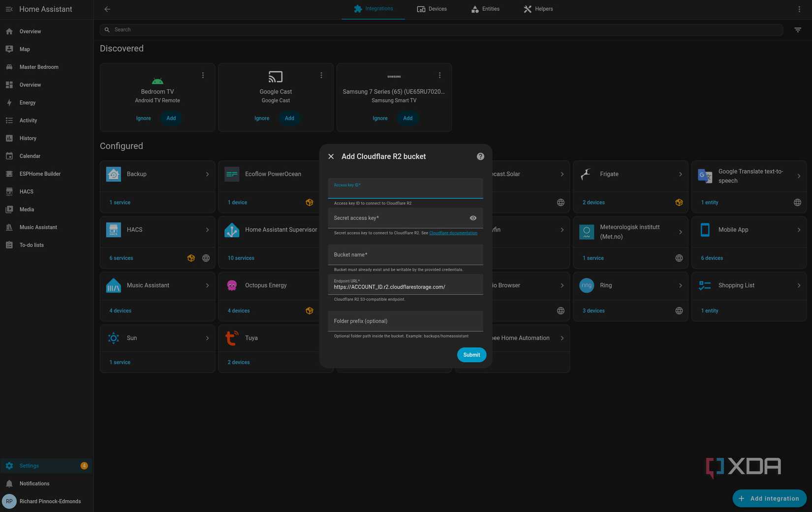The image size is (812, 512).
Task: Click the help icon in the dialog
Action: pyautogui.click(x=480, y=156)
